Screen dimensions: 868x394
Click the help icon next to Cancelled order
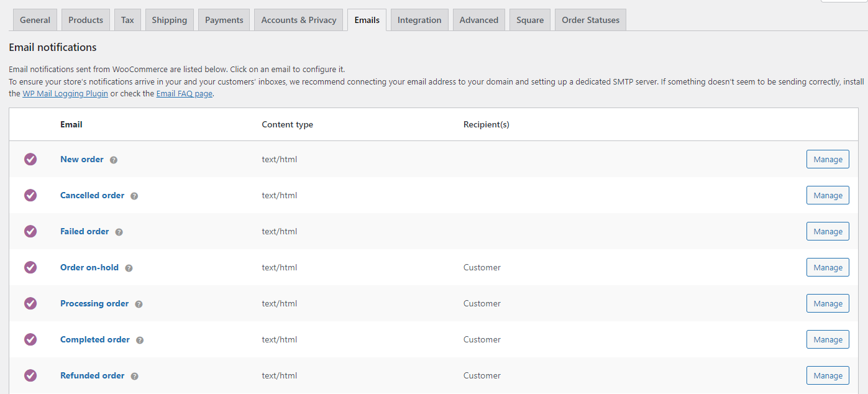tap(134, 196)
